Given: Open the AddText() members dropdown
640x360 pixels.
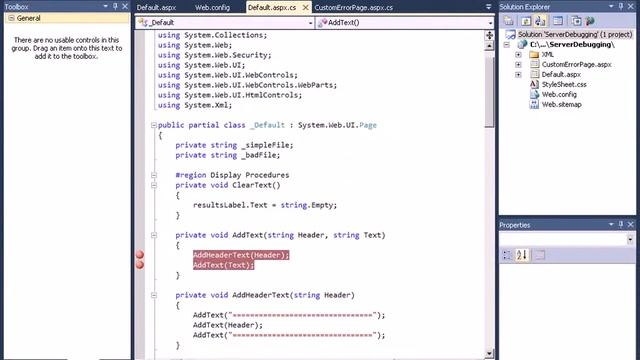Looking at the screenshot, I should point(490,23).
